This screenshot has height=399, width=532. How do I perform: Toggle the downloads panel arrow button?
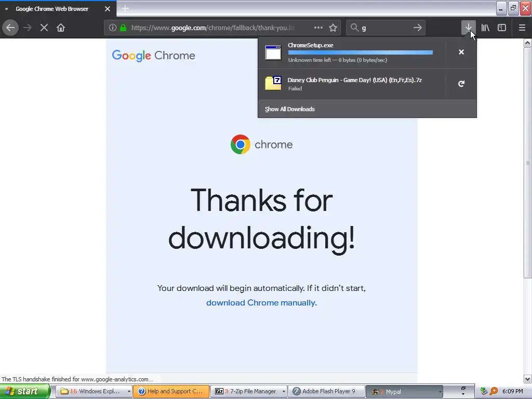[468, 28]
